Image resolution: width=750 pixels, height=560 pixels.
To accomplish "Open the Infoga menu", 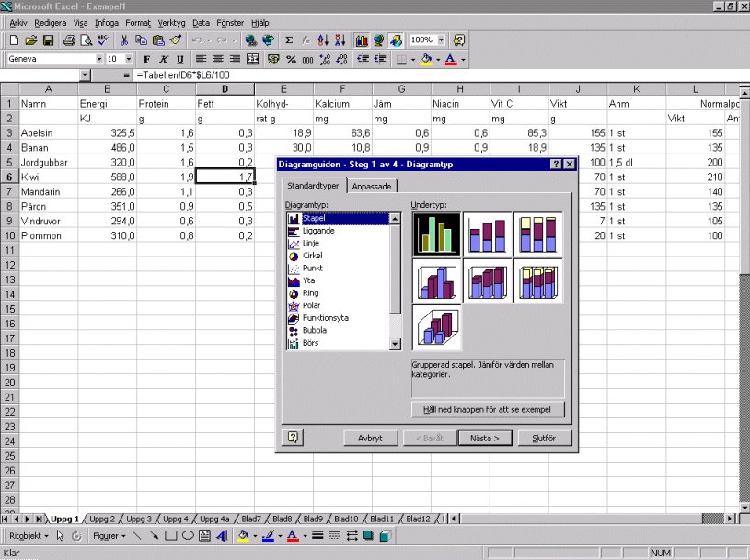I will click(x=107, y=23).
